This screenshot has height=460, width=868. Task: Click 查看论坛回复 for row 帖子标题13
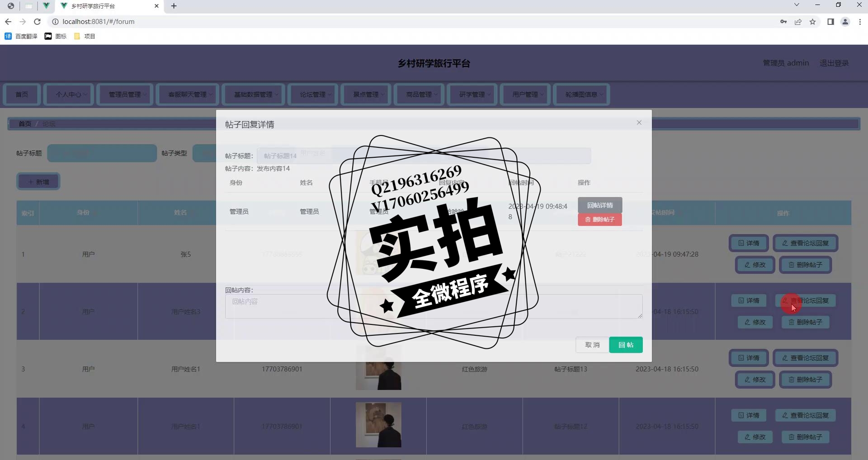click(x=805, y=358)
